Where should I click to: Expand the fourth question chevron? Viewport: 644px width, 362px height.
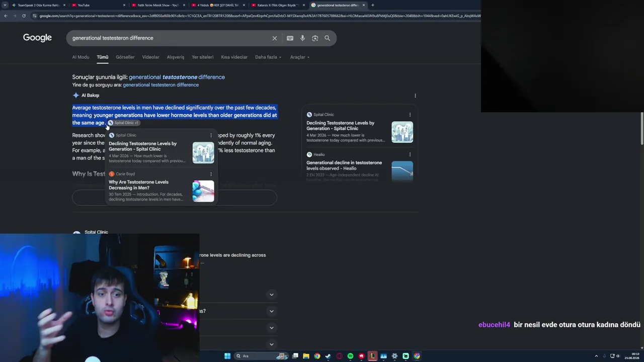click(272, 344)
